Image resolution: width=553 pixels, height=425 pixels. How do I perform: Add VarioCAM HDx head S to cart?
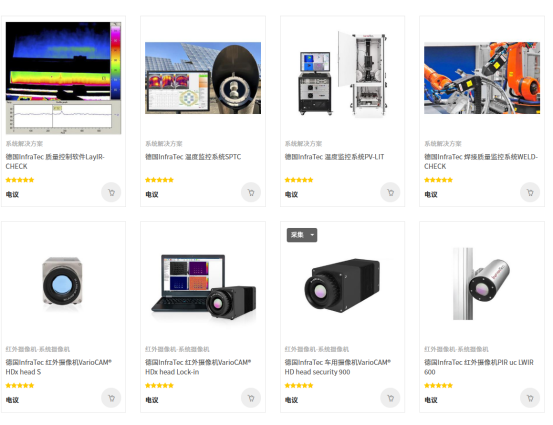point(111,398)
